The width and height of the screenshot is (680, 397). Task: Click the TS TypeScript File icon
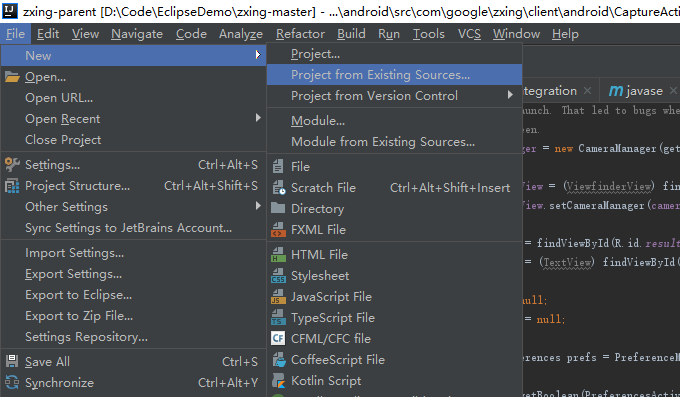[x=278, y=318]
